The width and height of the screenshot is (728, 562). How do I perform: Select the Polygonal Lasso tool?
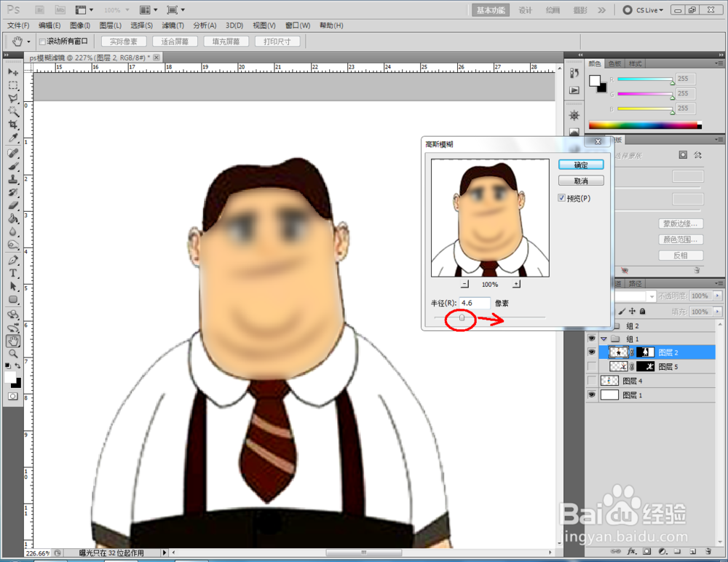click(x=13, y=98)
